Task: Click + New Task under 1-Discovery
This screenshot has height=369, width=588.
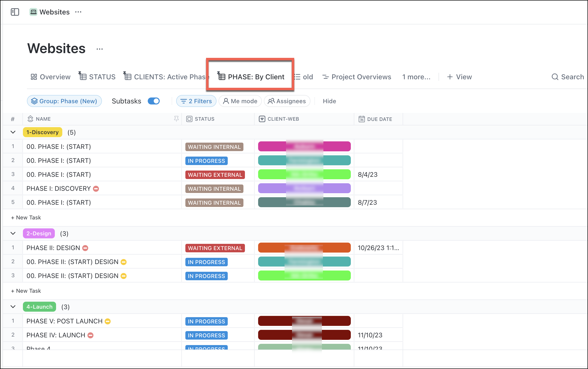Action: [26, 217]
